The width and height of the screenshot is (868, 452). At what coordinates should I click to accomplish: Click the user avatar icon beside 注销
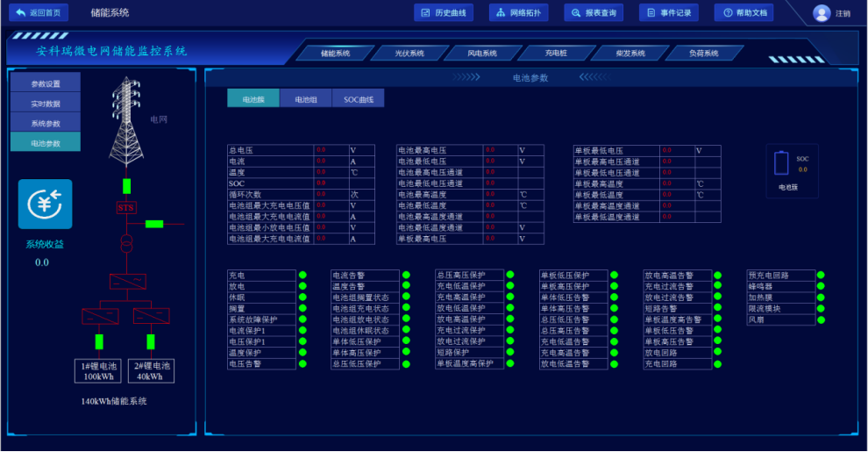coord(822,13)
